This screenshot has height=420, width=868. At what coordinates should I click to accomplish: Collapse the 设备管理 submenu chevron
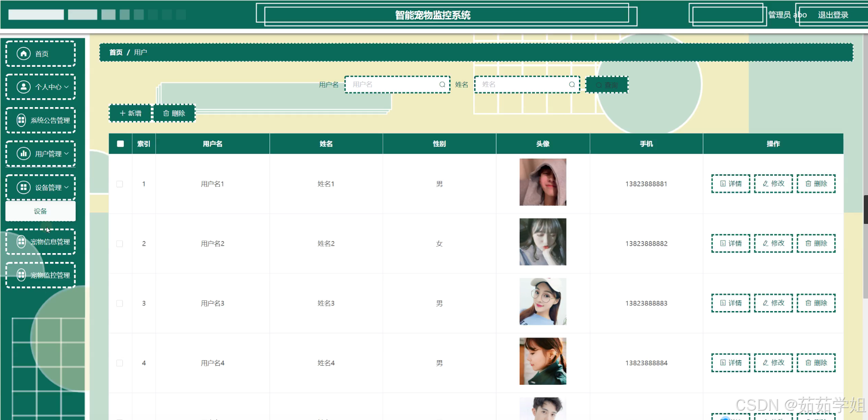point(66,187)
